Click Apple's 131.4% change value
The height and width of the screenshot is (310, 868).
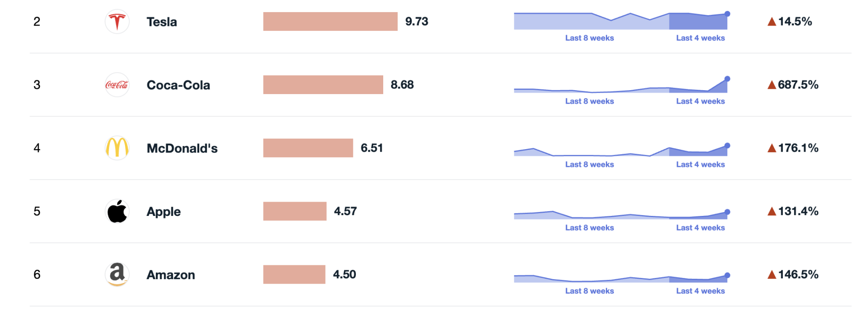pyautogui.click(x=798, y=212)
